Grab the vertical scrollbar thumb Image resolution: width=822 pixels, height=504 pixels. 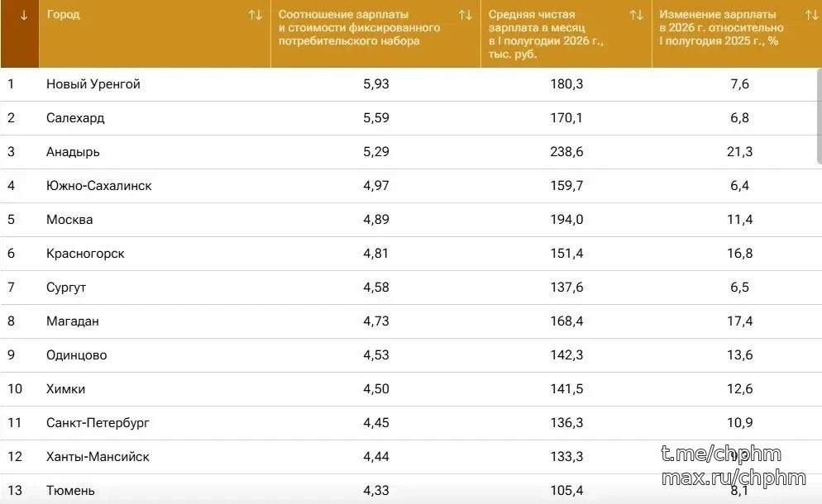pyautogui.click(x=820, y=116)
